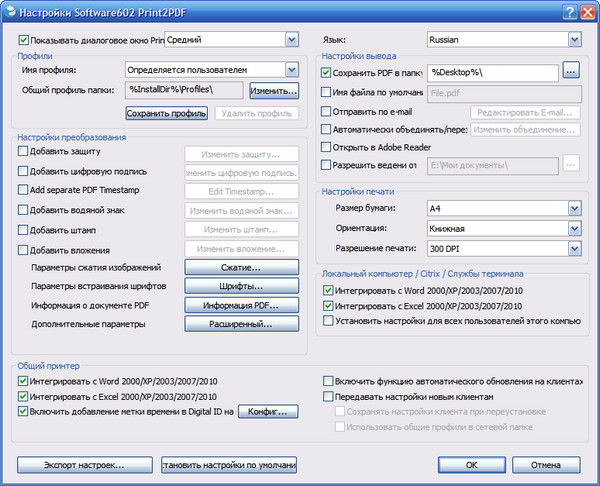Toggle Add separate PDF Timestamp checkbox
Image resolution: width=600 pixels, height=486 pixels.
tap(23, 191)
